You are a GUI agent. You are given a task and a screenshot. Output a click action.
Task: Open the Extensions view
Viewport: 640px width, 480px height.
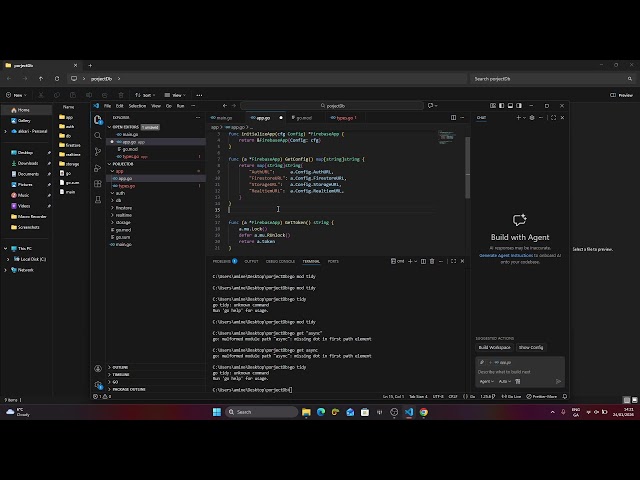tap(98, 184)
